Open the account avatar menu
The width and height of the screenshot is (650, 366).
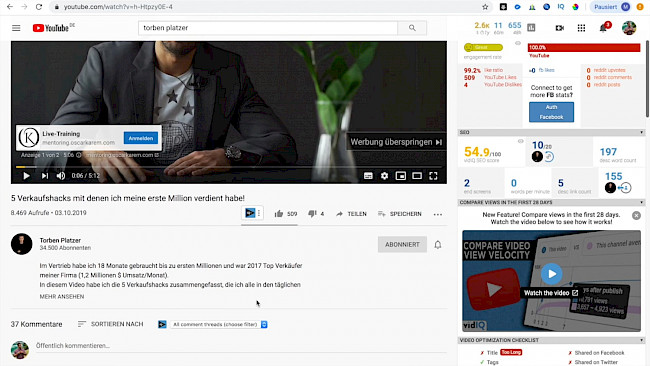[629, 28]
